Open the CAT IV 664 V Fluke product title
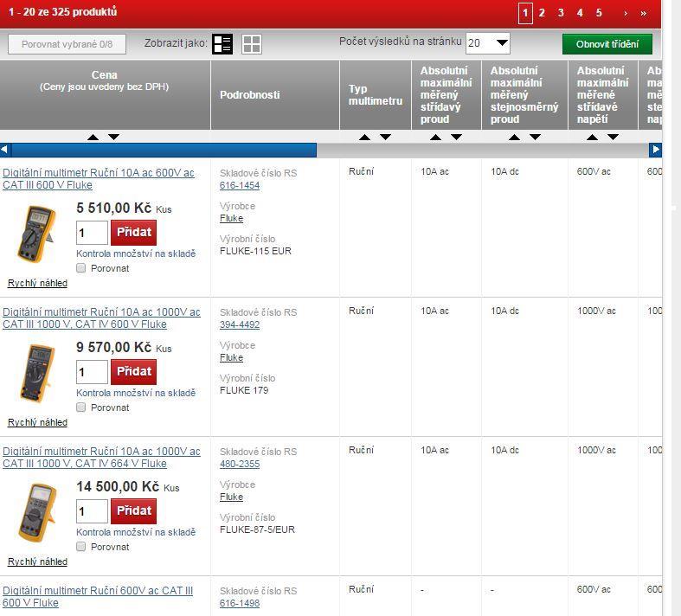 coord(101,458)
